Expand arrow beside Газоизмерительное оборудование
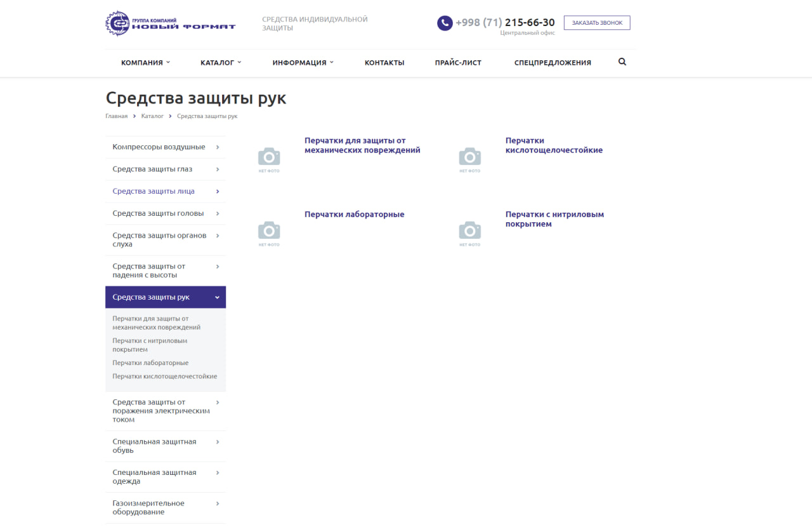The width and height of the screenshot is (812, 527). pyautogui.click(x=218, y=504)
